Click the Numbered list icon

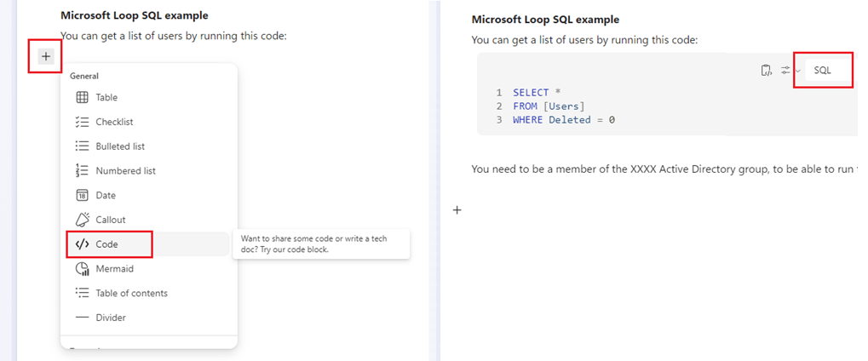82,170
